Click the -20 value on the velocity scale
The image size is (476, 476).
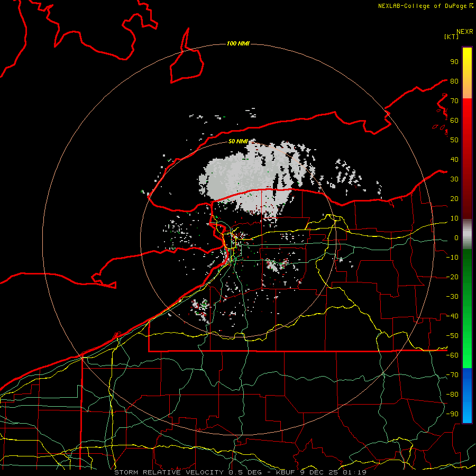click(452, 277)
